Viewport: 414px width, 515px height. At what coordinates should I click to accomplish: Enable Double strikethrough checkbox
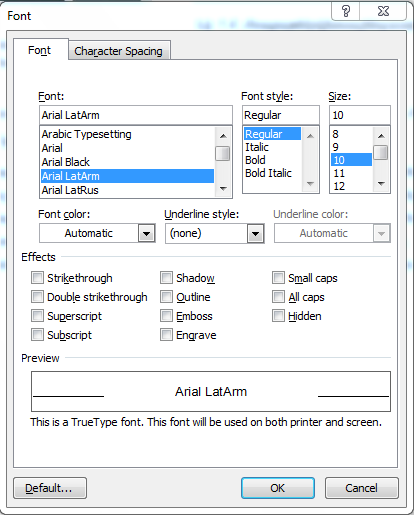pyautogui.click(x=37, y=296)
